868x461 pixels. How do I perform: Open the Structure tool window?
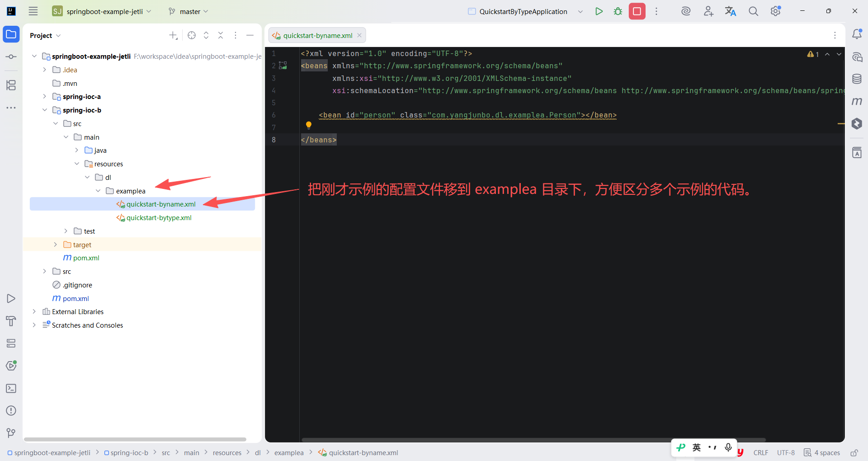11,85
